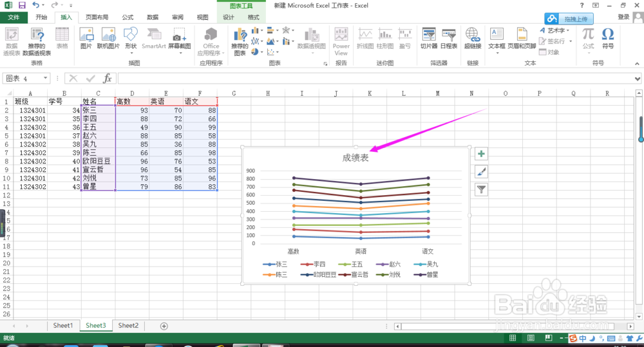The width and height of the screenshot is (644, 347).
Task: Open ribbon display options button
Action: pos(596,5)
